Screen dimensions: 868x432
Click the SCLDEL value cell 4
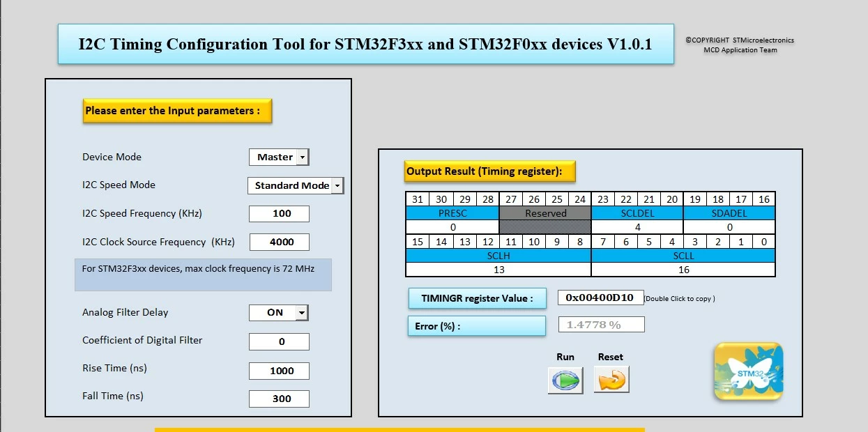click(637, 227)
